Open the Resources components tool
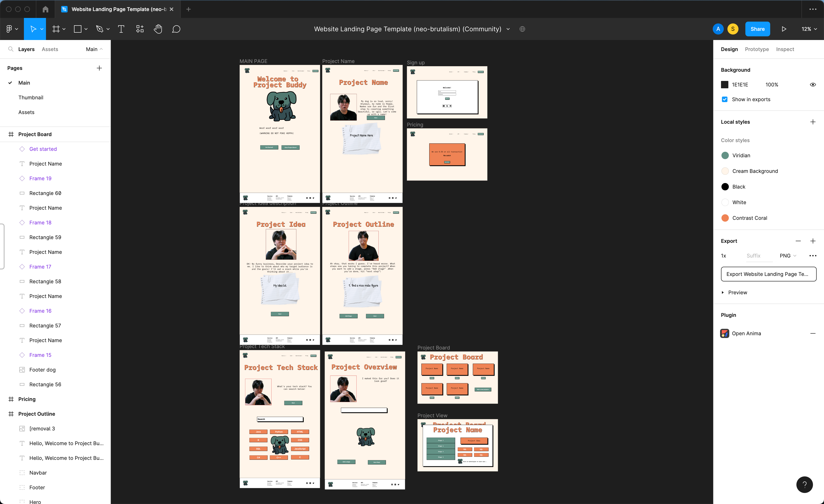This screenshot has height=504, width=824. [x=140, y=29]
